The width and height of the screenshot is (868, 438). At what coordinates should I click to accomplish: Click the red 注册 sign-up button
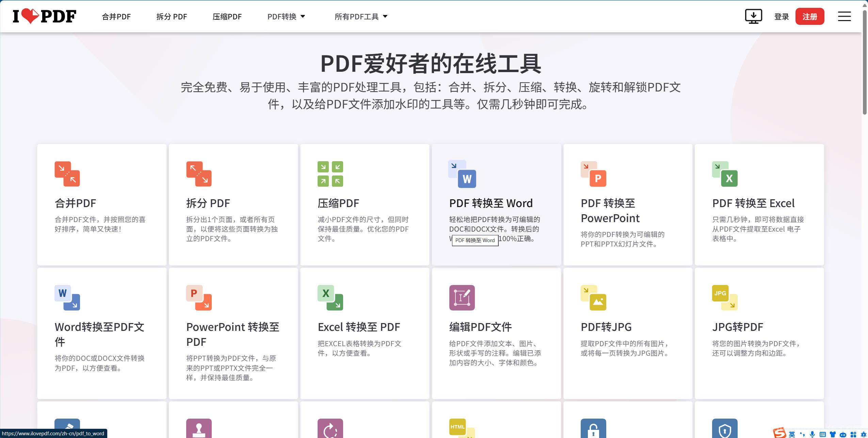click(809, 16)
